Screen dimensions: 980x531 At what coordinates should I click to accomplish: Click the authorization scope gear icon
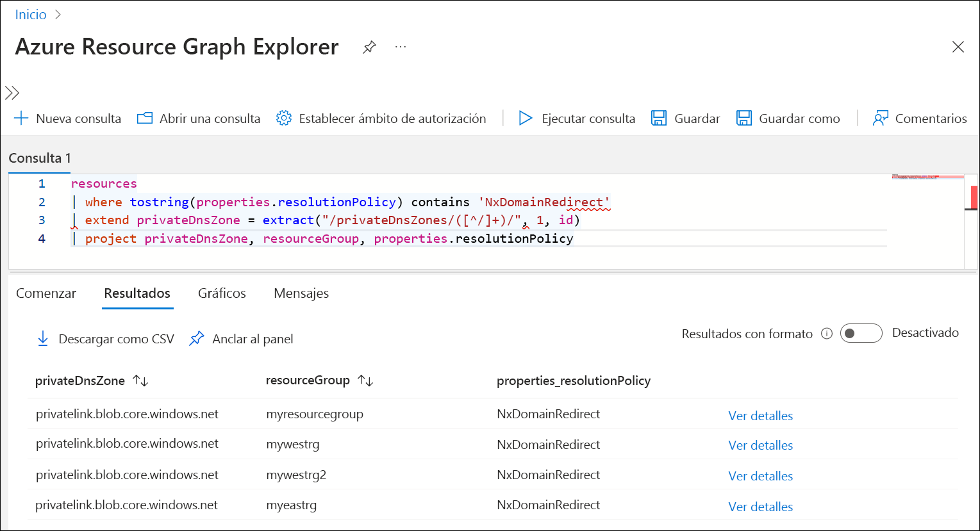click(284, 118)
